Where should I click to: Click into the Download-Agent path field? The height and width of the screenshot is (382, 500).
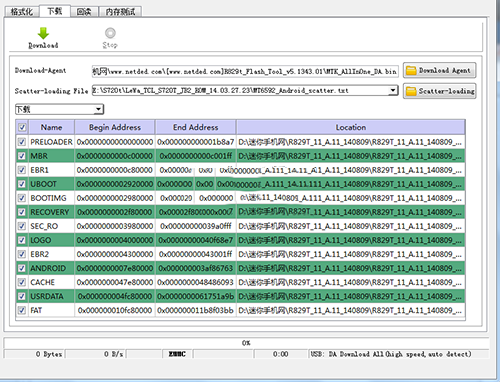[x=245, y=71]
